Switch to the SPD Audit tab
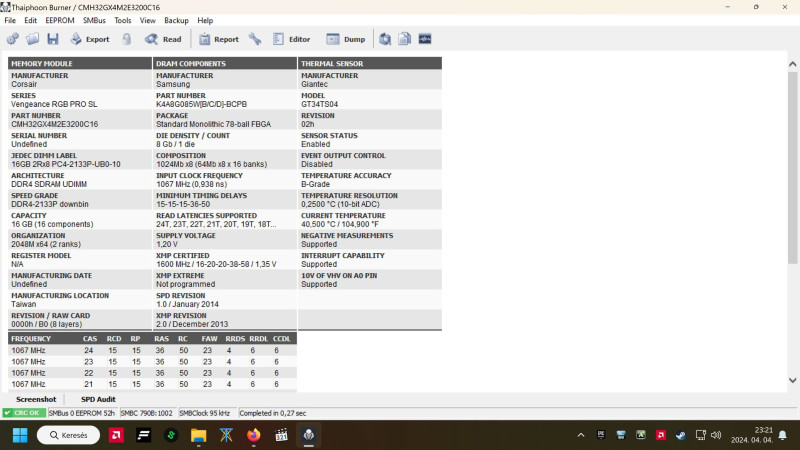The width and height of the screenshot is (800, 450). click(98, 399)
